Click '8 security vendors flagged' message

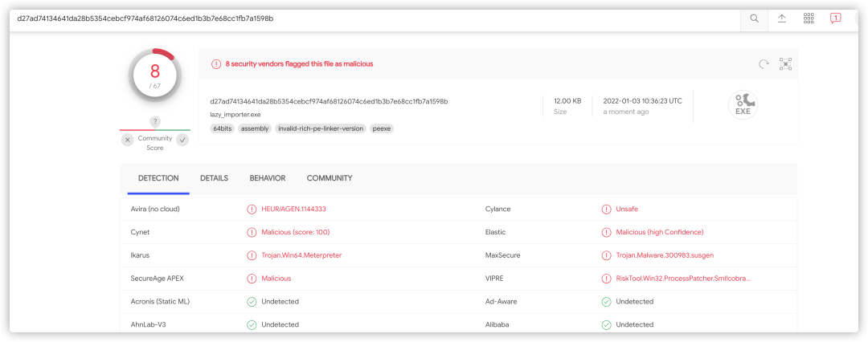pyautogui.click(x=299, y=64)
